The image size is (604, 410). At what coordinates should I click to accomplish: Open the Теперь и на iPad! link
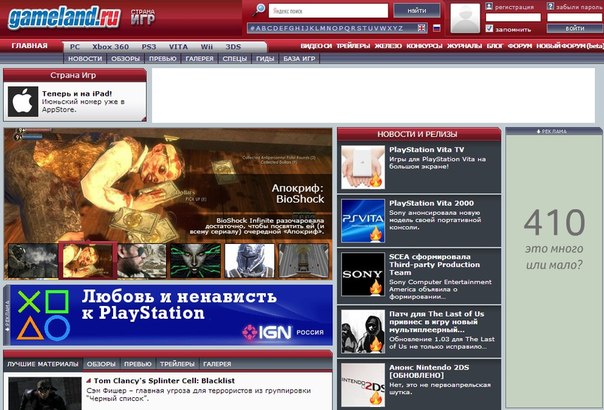(77, 93)
